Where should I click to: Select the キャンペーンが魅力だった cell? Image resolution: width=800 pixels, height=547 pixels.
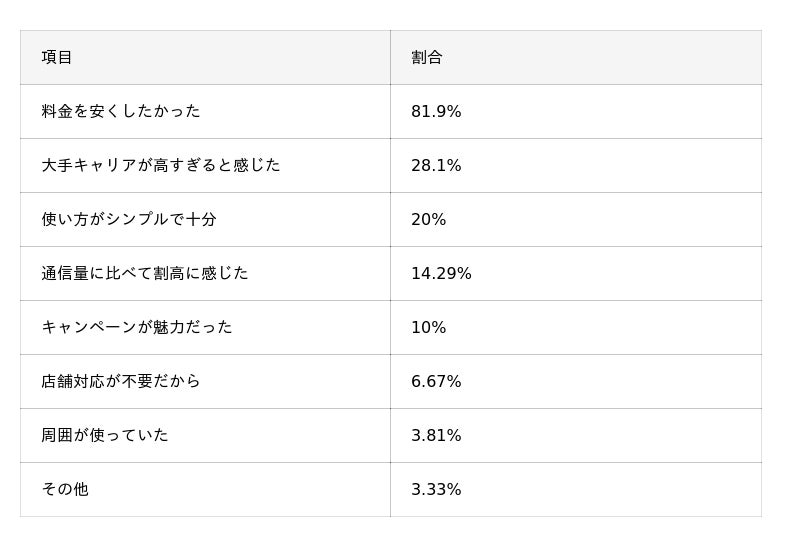point(137,328)
